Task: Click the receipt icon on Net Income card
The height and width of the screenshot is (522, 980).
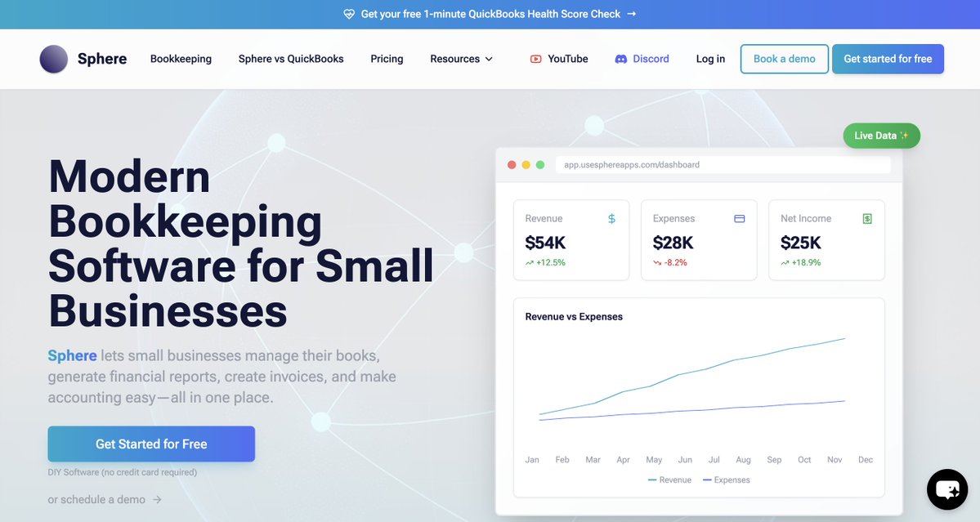Action: coord(867,219)
